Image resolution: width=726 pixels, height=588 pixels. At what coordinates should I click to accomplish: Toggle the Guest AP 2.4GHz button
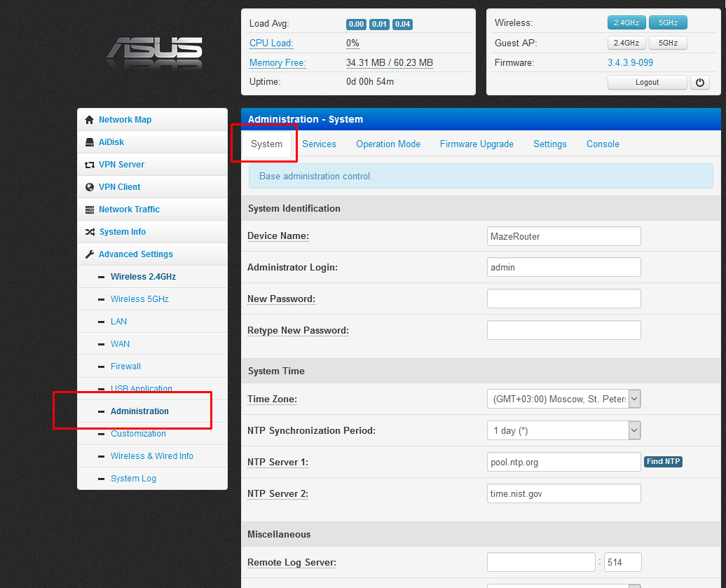click(x=626, y=43)
